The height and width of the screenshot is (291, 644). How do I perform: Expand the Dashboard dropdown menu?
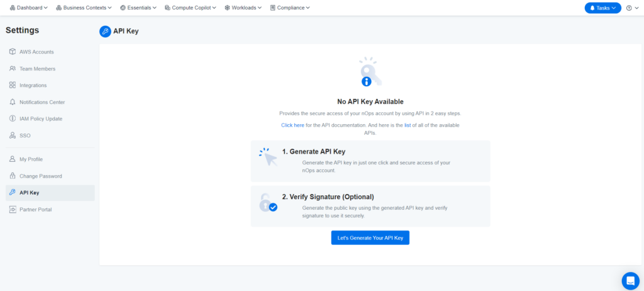(x=29, y=8)
